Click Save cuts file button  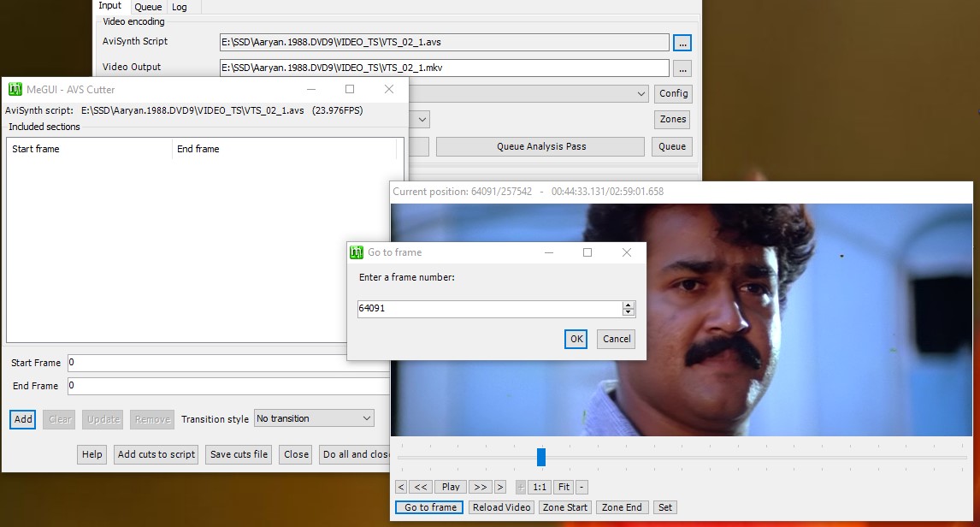pos(239,454)
